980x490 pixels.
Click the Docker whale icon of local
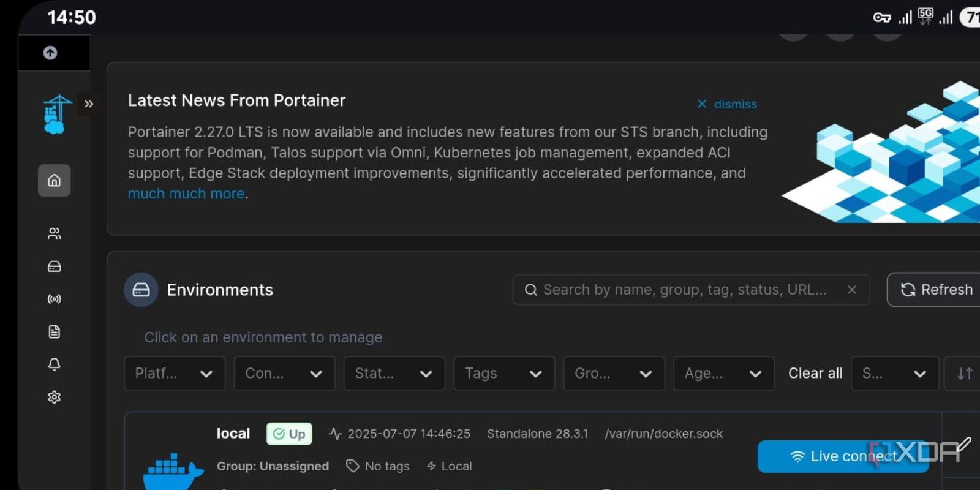coord(173,472)
